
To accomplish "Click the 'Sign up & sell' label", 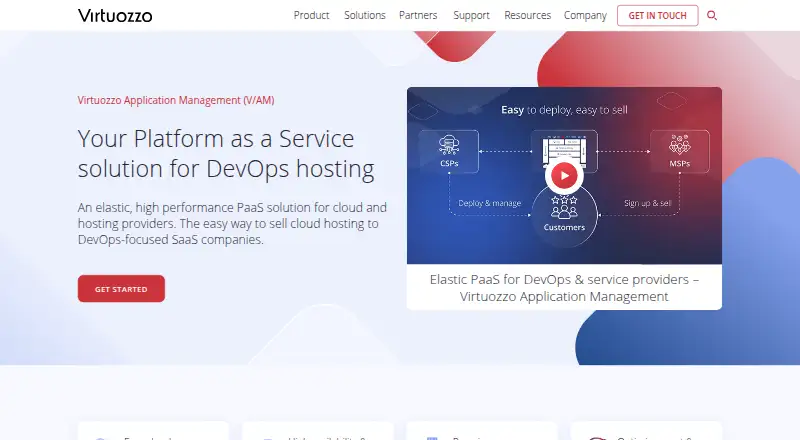I will coord(647,203).
